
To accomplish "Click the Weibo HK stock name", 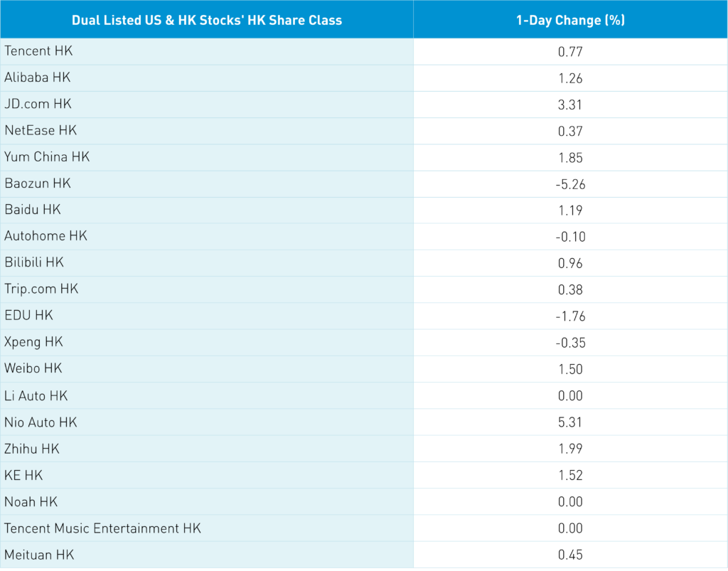I will tap(33, 368).
